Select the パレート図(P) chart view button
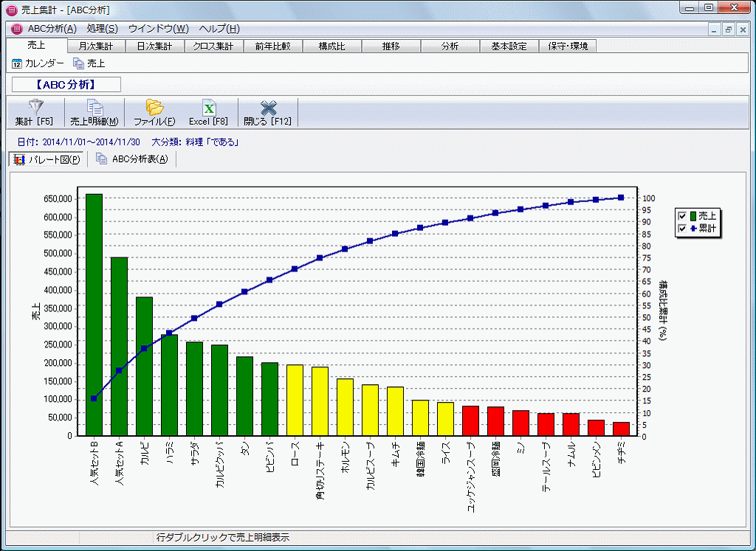This screenshot has width=756, height=551. click(x=47, y=159)
